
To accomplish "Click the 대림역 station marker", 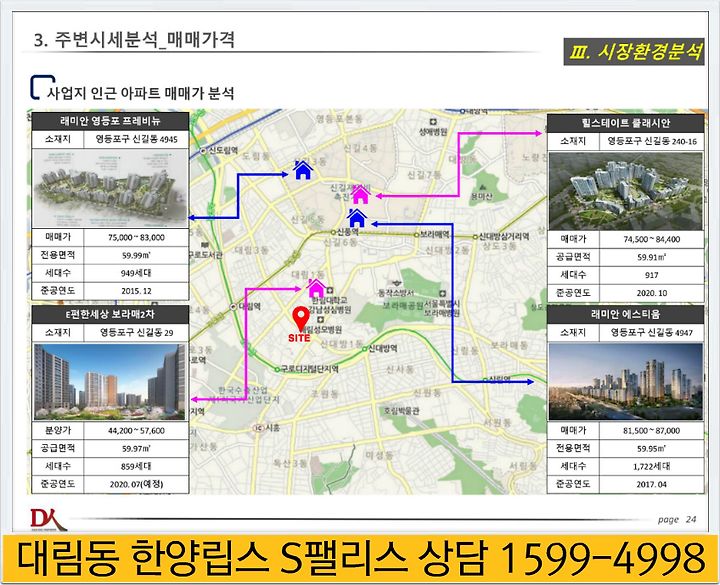I will pyautogui.click(x=234, y=306).
